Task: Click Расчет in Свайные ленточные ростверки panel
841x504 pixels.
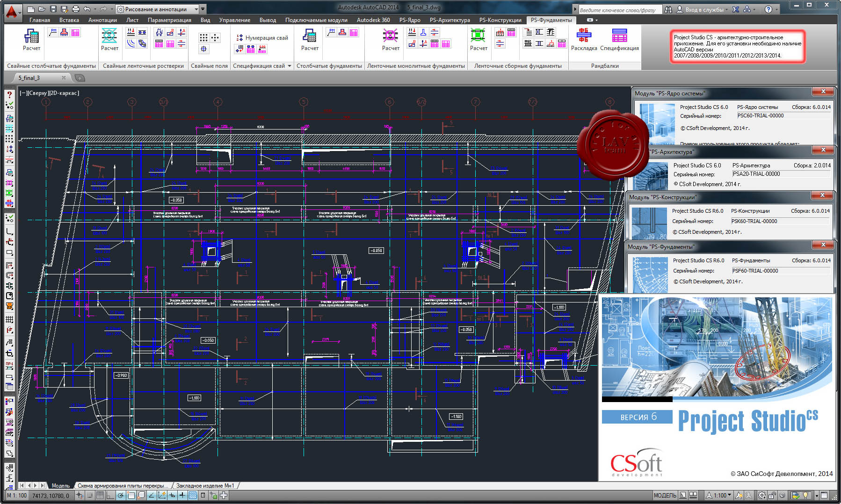Action: click(x=109, y=39)
